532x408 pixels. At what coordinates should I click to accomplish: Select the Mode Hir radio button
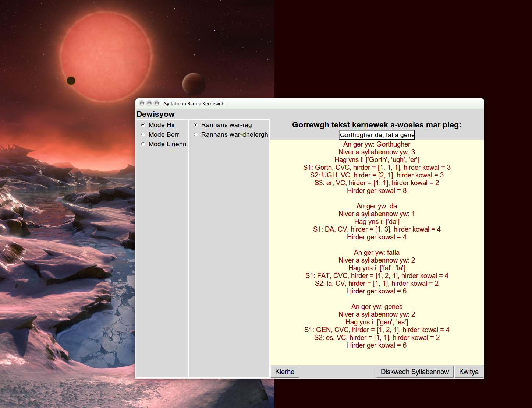coord(143,125)
